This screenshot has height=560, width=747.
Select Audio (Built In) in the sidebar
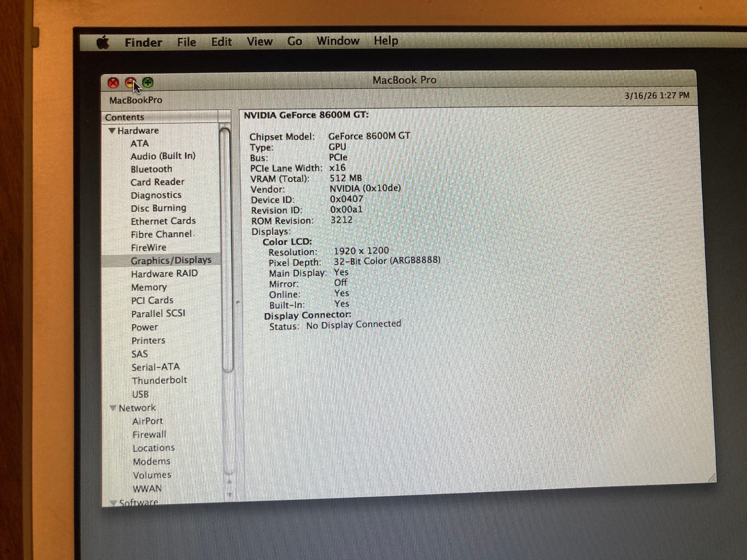[163, 156]
